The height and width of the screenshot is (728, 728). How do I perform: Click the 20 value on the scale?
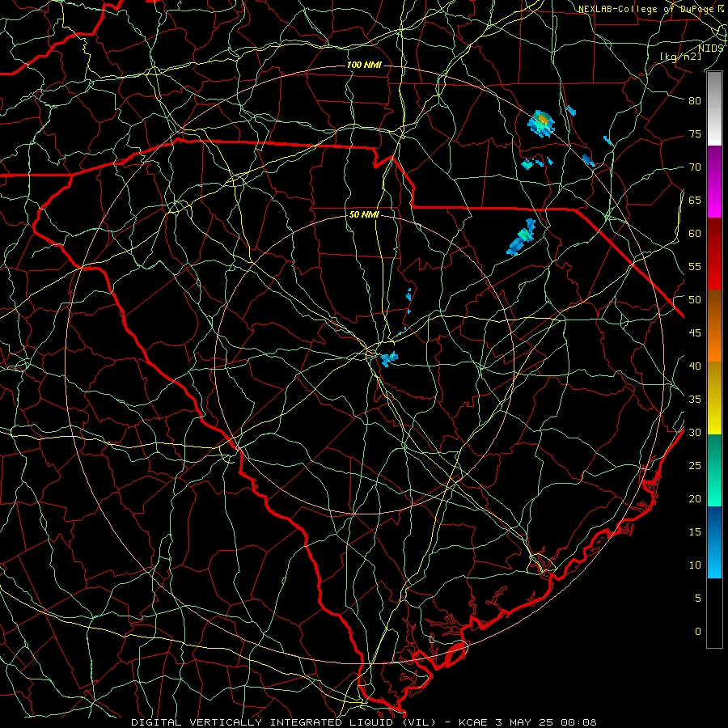pyautogui.click(x=695, y=498)
